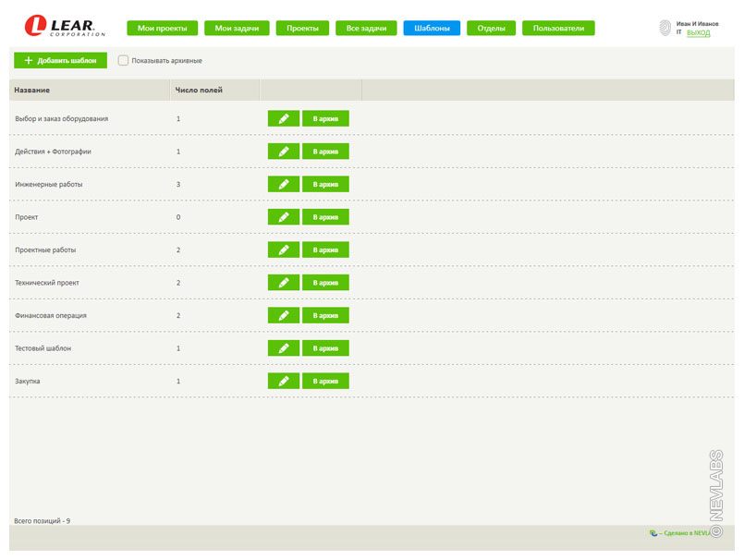The width and height of the screenshot is (744, 560).
Task: Open editing for the Проект template
Action: (284, 217)
